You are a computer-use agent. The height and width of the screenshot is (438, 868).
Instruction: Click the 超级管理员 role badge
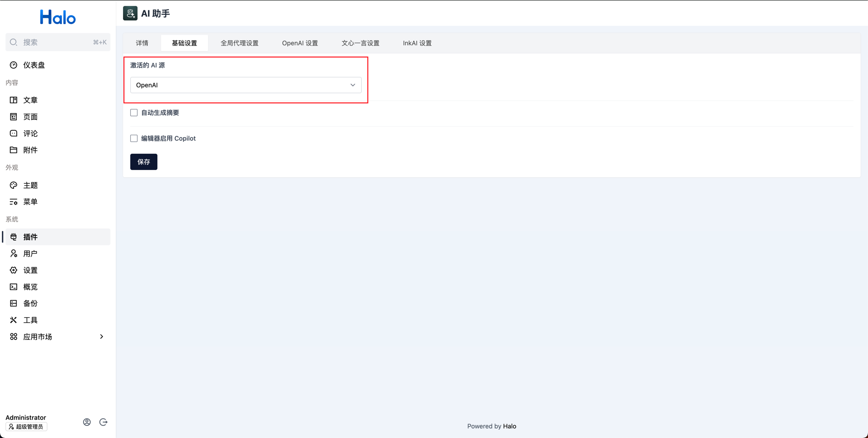26,427
